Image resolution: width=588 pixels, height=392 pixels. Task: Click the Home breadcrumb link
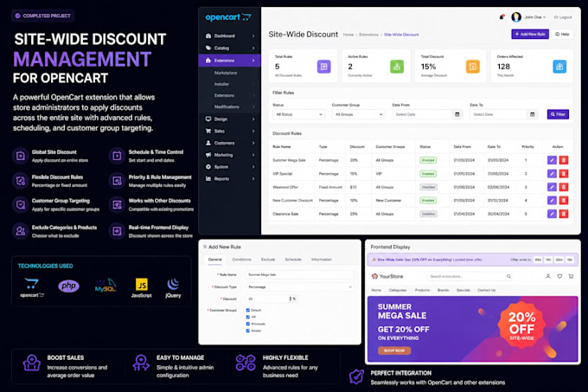(x=348, y=35)
